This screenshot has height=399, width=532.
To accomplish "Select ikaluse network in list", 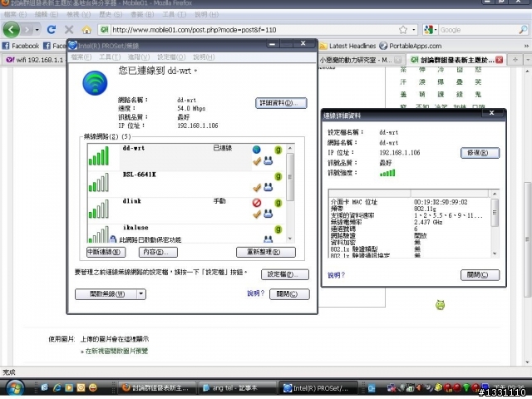I will pyautogui.click(x=186, y=234).
